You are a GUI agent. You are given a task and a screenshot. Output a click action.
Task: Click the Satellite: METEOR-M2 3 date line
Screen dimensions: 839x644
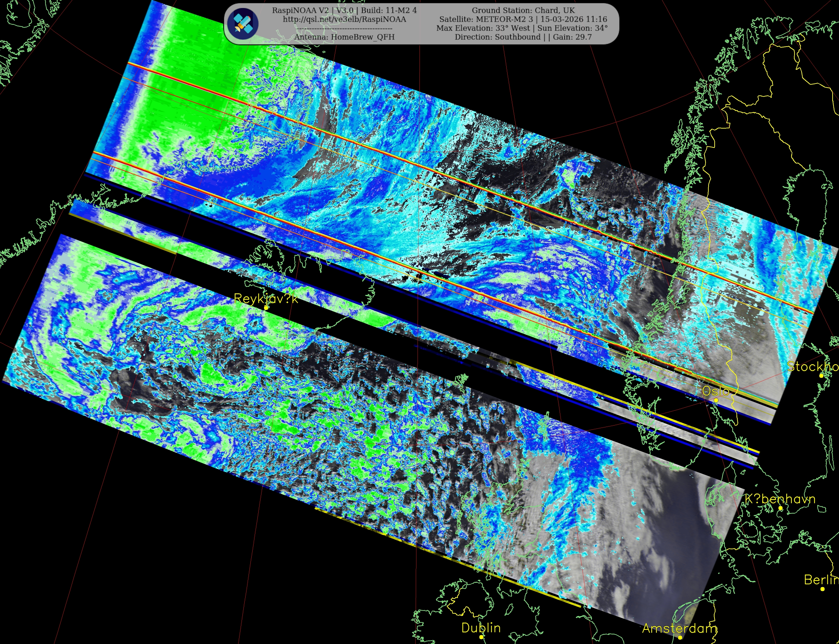pyautogui.click(x=523, y=19)
